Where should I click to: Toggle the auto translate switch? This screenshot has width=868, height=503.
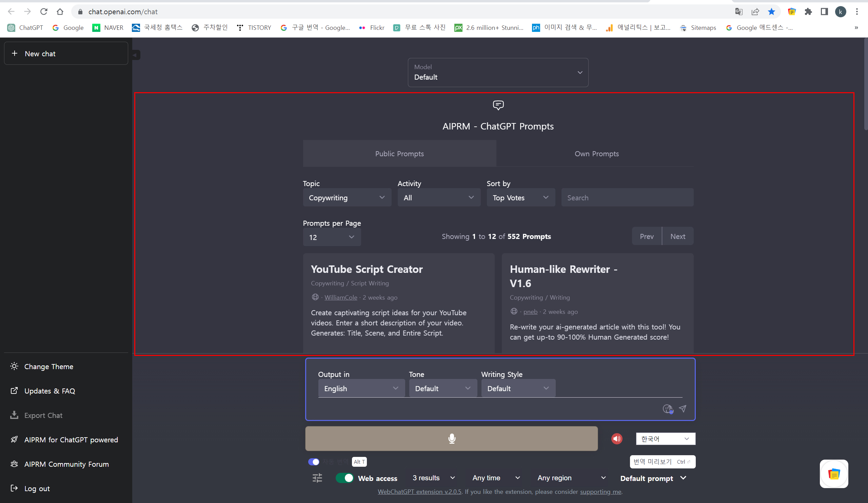pos(314,462)
